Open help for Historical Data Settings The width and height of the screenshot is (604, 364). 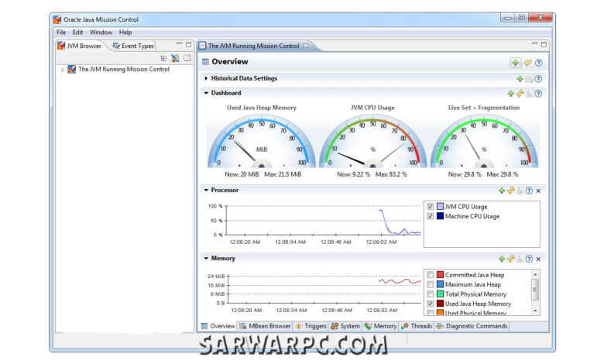click(538, 78)
